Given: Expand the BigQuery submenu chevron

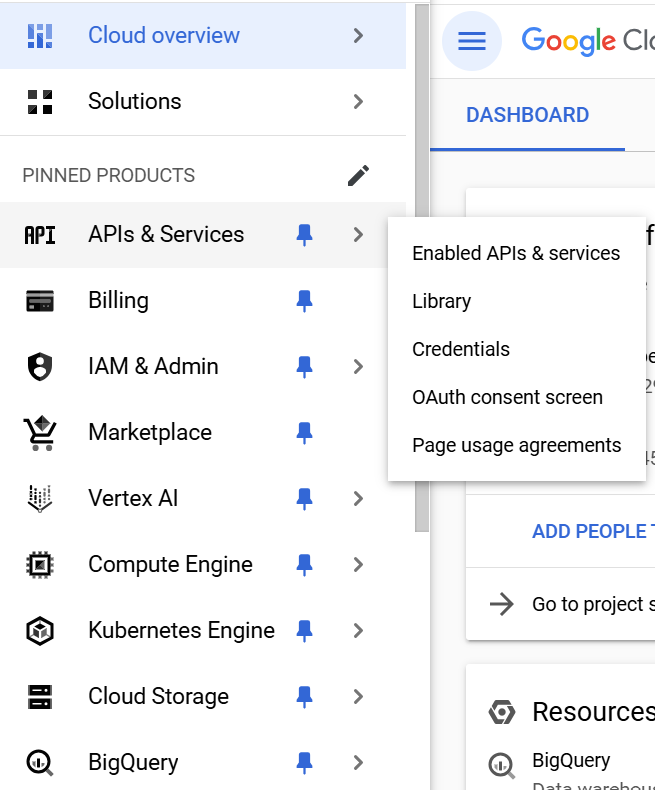Looking at the screenshot, I should click(x=358, y=762).
